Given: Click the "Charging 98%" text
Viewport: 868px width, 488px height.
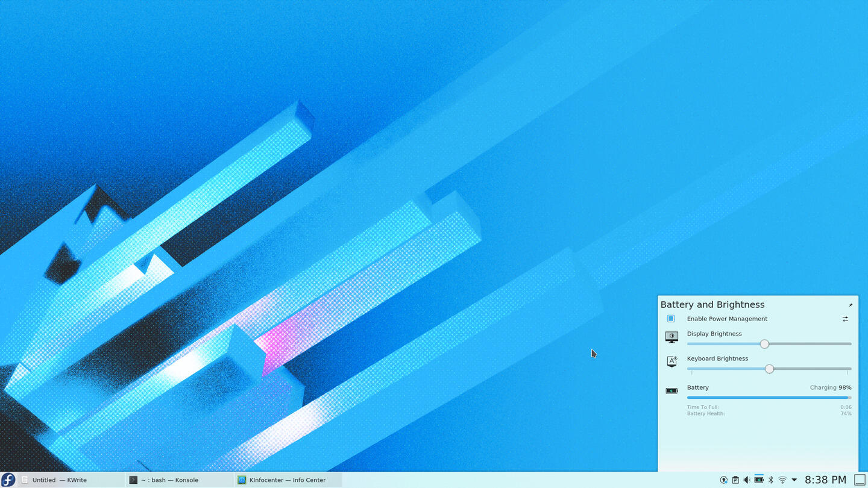Looking at the screenshot, I should 831,387.
